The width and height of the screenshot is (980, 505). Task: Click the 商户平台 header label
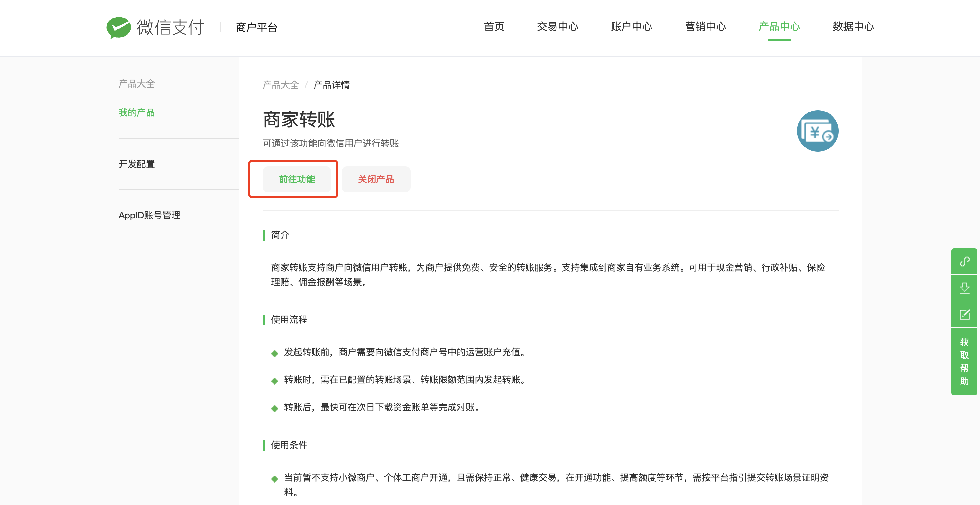tap(257, 27)
